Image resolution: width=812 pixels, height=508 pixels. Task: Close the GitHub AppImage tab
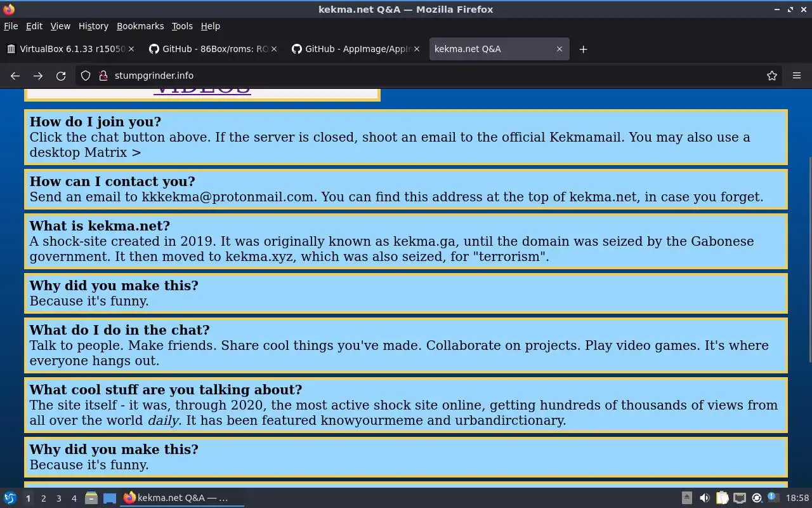[417, 49]
